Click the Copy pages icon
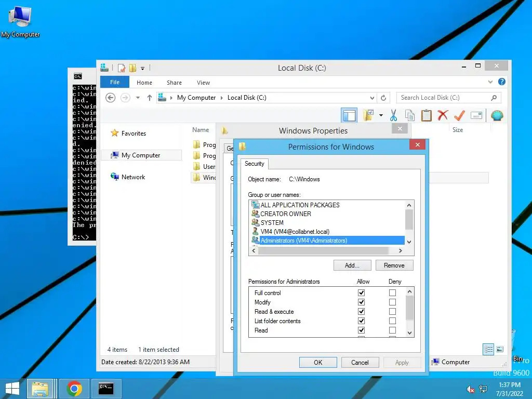 click(409, 115)
